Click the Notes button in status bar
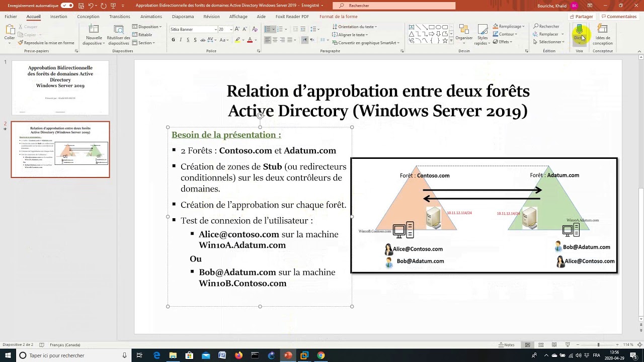This screenshot has width=644, height=362. click(507, 345)
